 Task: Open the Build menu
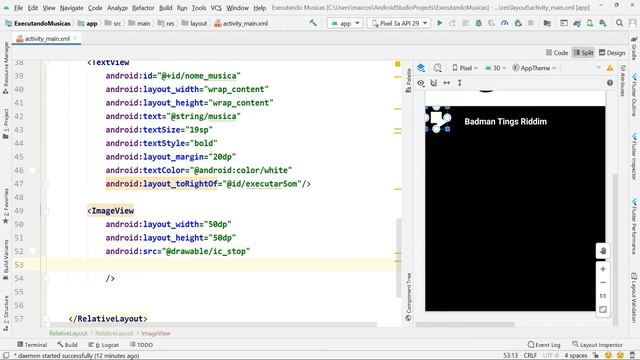click(x=165, y=8)
